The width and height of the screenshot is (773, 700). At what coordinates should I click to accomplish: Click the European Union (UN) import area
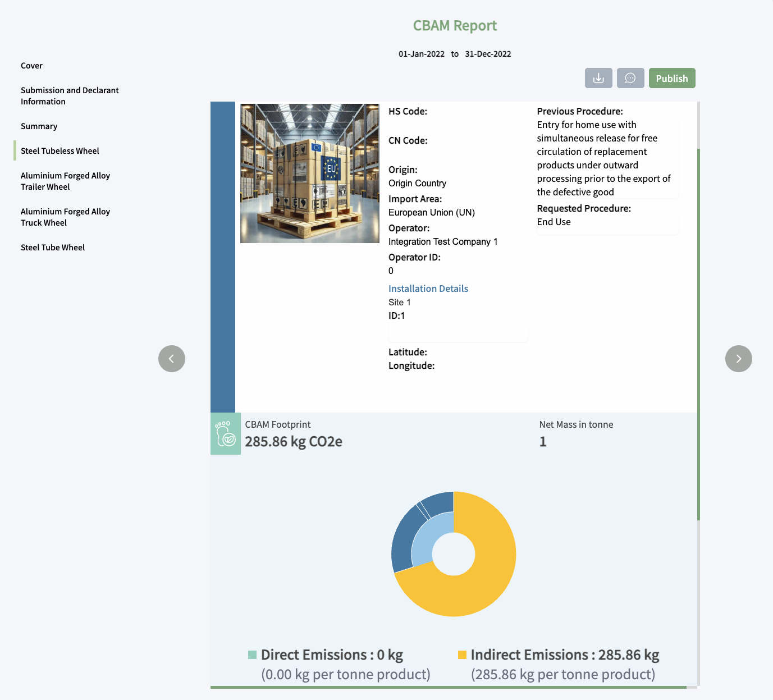432,212
